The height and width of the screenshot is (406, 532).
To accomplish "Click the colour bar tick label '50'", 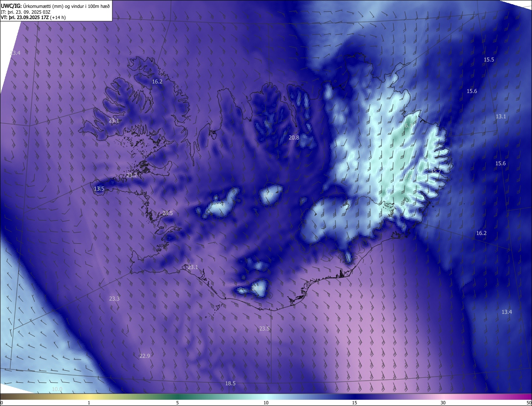I will (529, 403).
